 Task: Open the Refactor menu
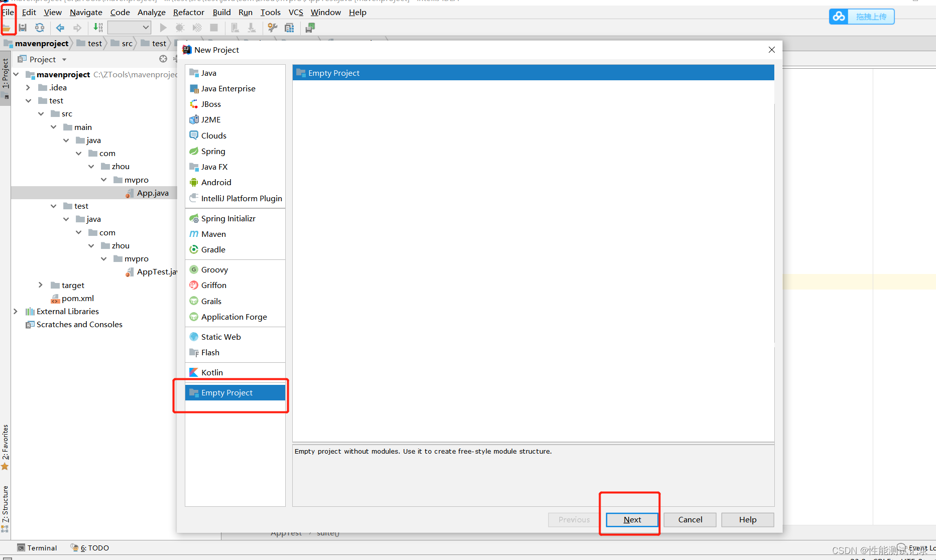[x=189, y=12]
